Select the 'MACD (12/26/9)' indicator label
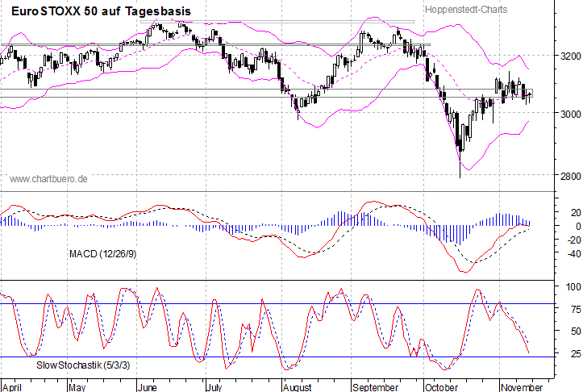Image resolution: width=583 pixels, height=392 pixels. (x=102, y=254)
